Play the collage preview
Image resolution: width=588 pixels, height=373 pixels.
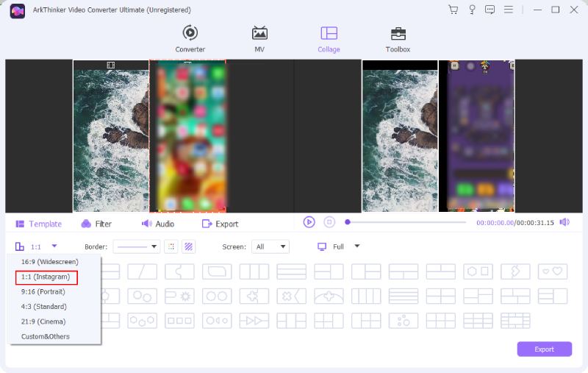(x=309, y=222)
